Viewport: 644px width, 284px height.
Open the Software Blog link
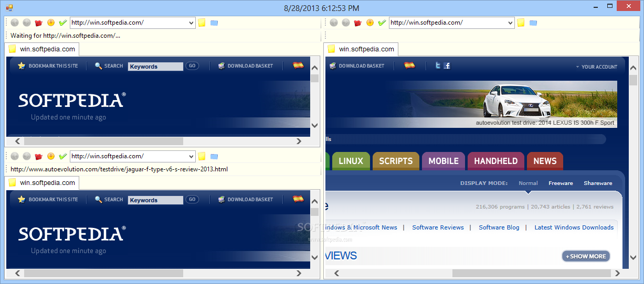coord(499,227)
